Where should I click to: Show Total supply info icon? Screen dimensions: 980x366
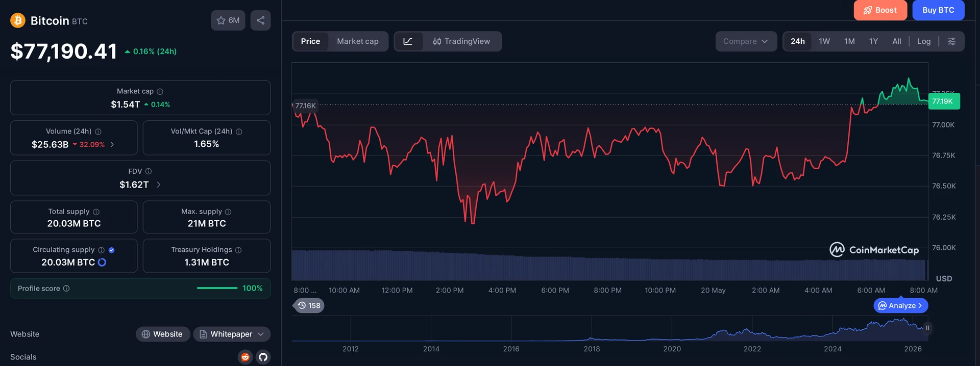pyautogui.click(x=96, y=212)
